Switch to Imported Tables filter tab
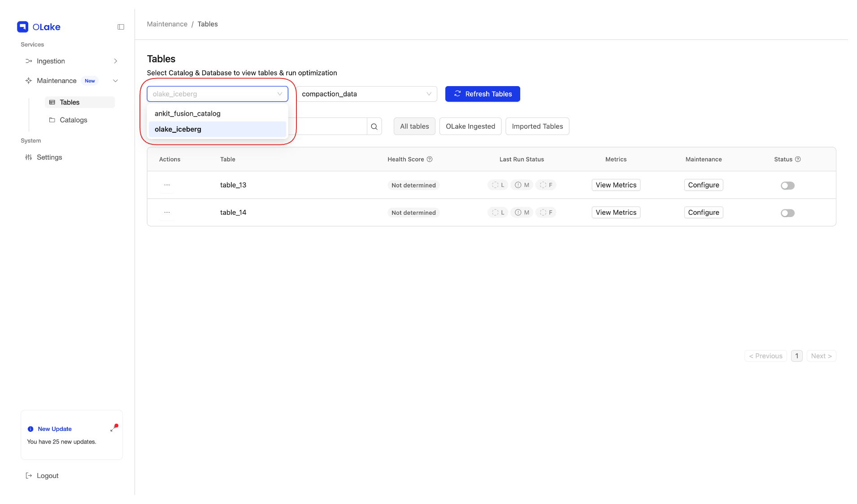 pyautogui.click(x=537, y=126)
